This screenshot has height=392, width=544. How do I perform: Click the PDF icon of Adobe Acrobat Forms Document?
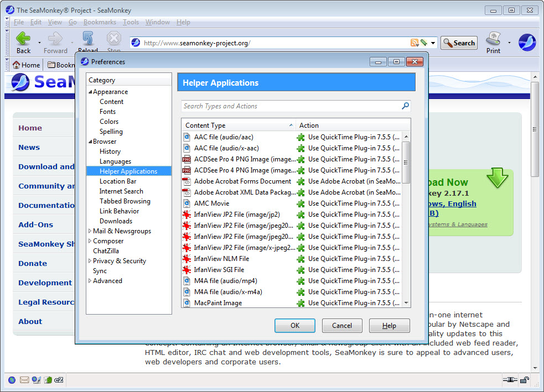[x=186, y=181]
